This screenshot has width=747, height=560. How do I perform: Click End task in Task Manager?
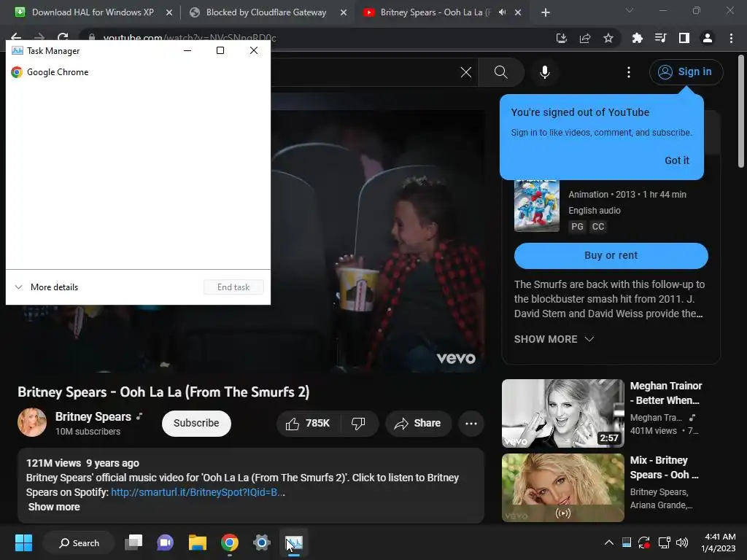click(233, 287)
